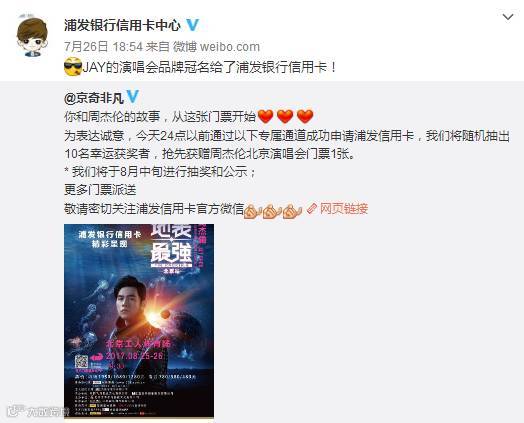Open the 7月26日 18:54 timestamp
524x423 pixels.
pyautogui.click(x=103, y=46)
